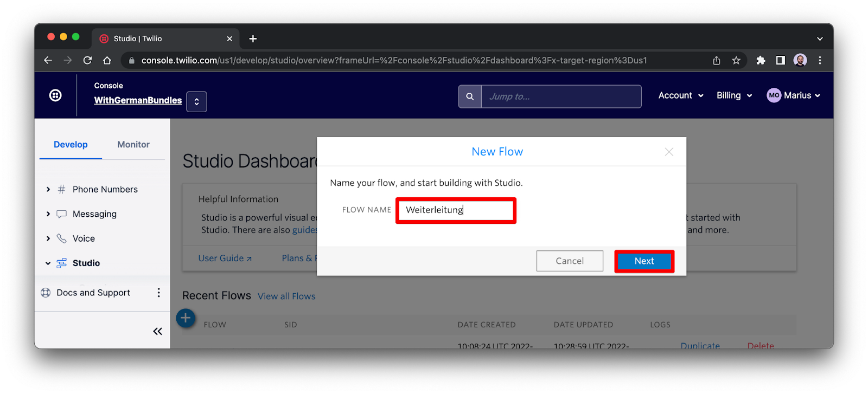Select the Studio | Twilio browser tab

[x=165, y=38]
